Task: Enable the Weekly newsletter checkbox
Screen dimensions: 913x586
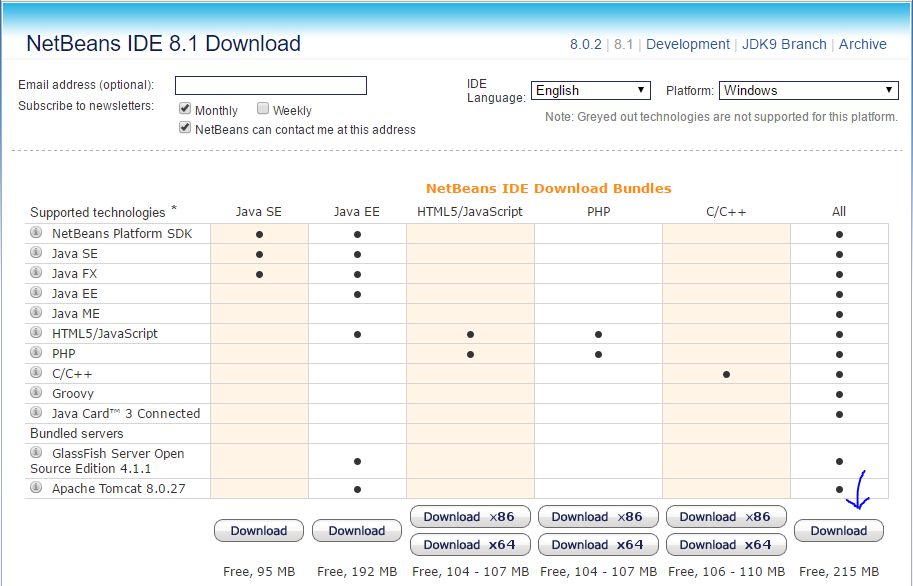Action: (262, 108)
